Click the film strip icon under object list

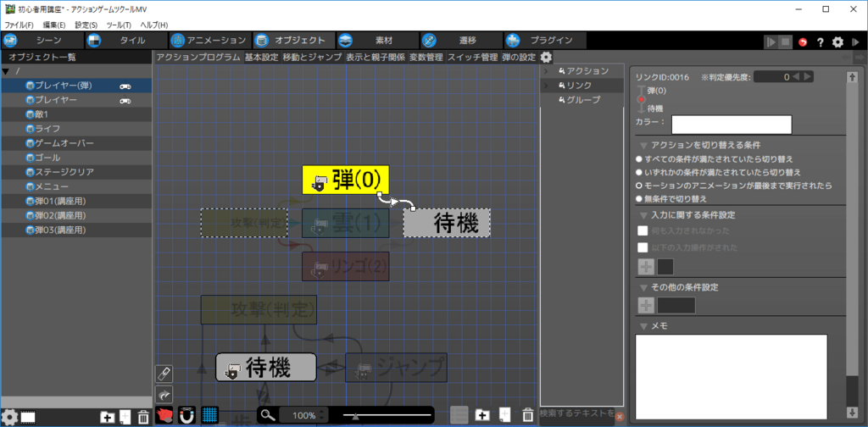[x=28, y=417]
